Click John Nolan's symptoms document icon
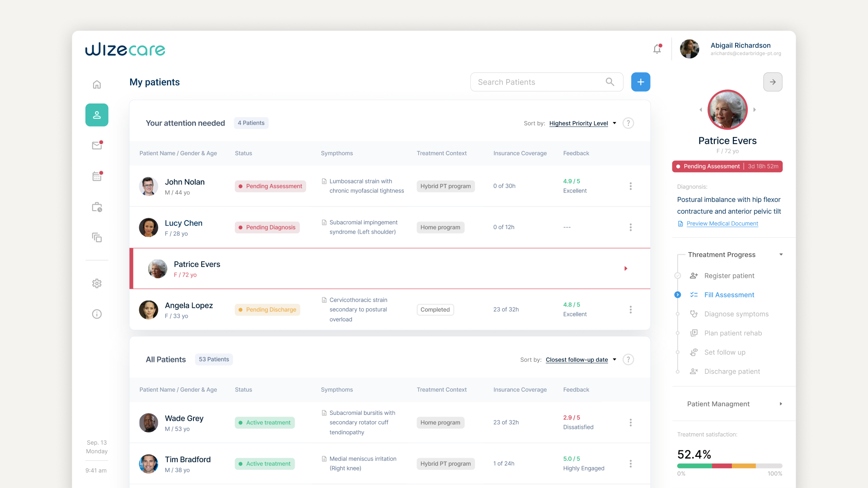 click(x=324, y=181)
